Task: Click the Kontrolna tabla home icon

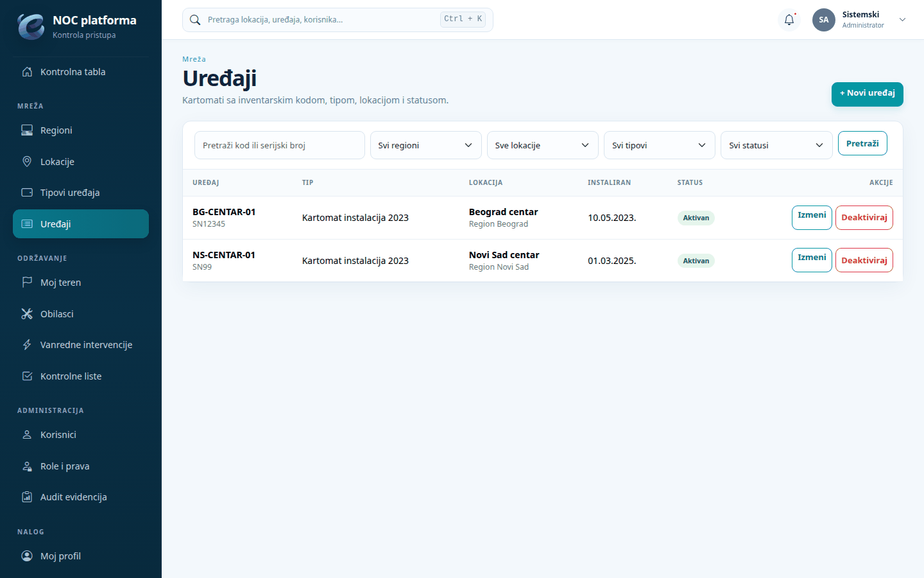Action: pyautogui.click(x=27, y=72)
